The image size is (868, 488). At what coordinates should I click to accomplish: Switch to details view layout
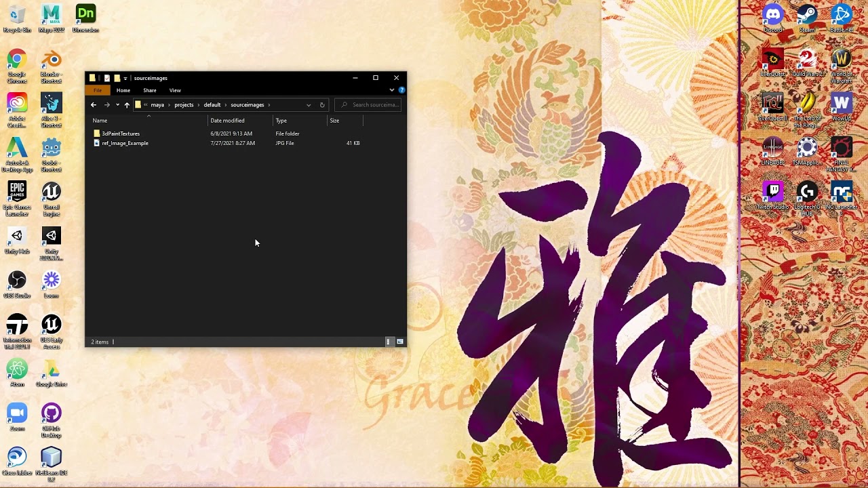click(389, 342)
